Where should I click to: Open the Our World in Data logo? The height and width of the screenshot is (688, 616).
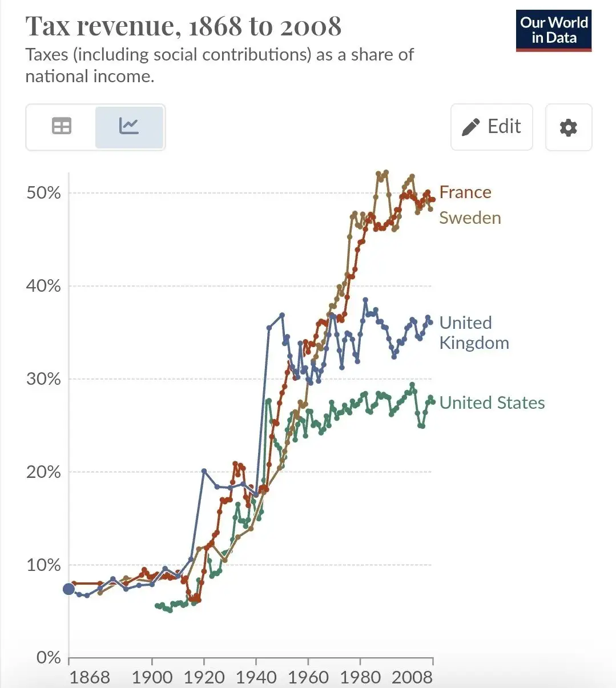coord(553,30)
